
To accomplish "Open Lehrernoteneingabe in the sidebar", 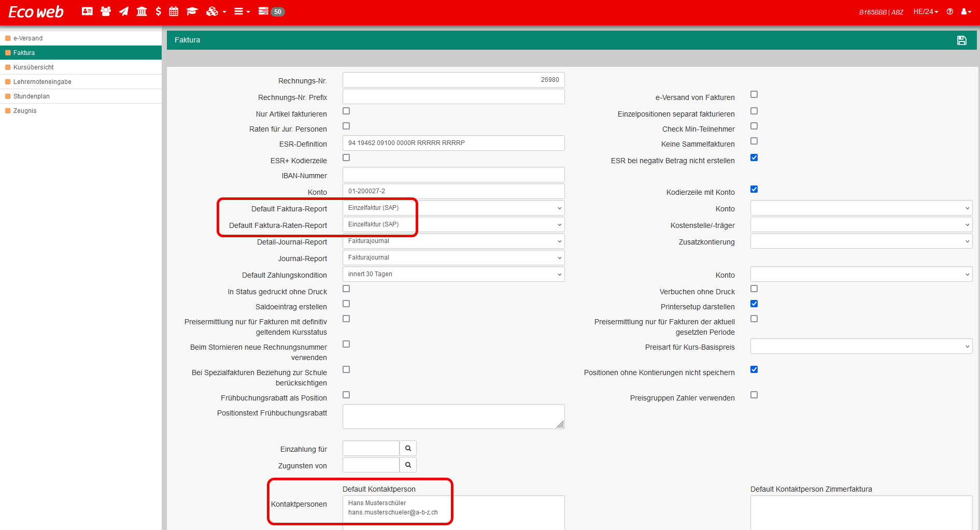I will 81,82.
